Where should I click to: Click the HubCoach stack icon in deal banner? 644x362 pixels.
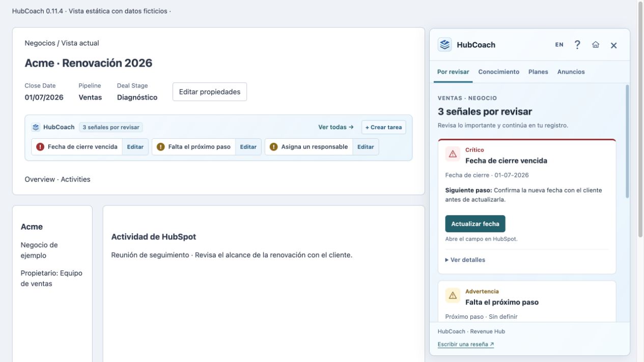point(36,127)
